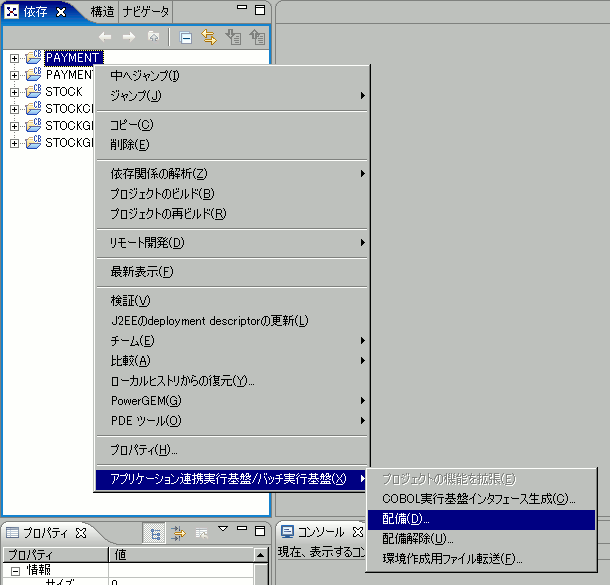Select COBOL実行基盤インタフェース生成(C)...

tap(479, 499)
